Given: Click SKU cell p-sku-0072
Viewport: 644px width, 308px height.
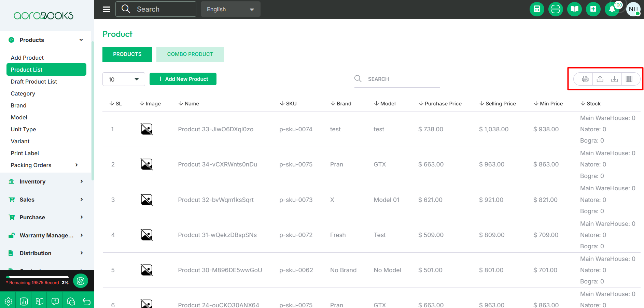Looking at the screenshot, I should [x=296, y=235].
